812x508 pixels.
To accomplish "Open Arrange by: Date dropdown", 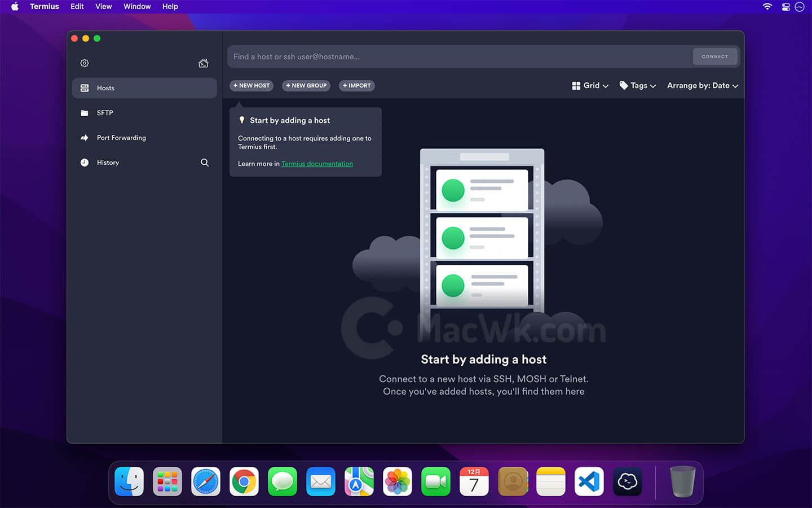I will tap(703, 86).
